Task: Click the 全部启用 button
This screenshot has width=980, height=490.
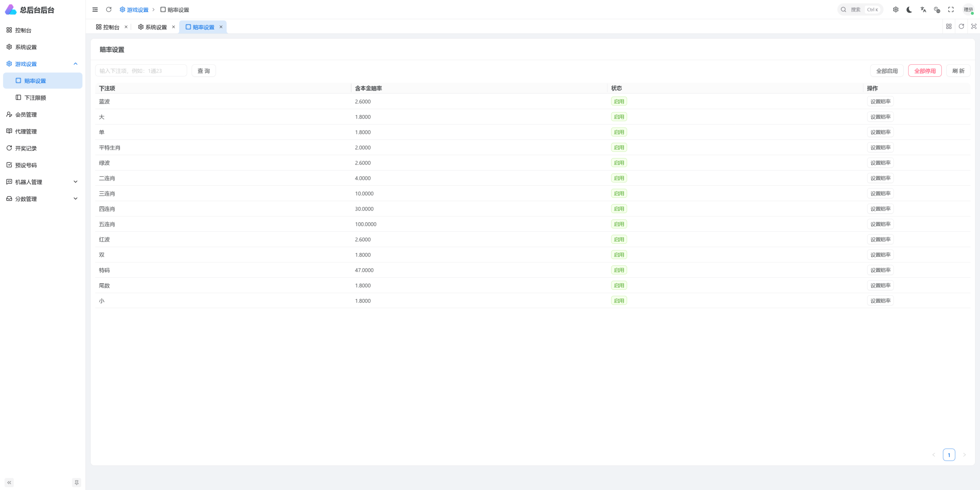Action: click(x=887, y=71)
